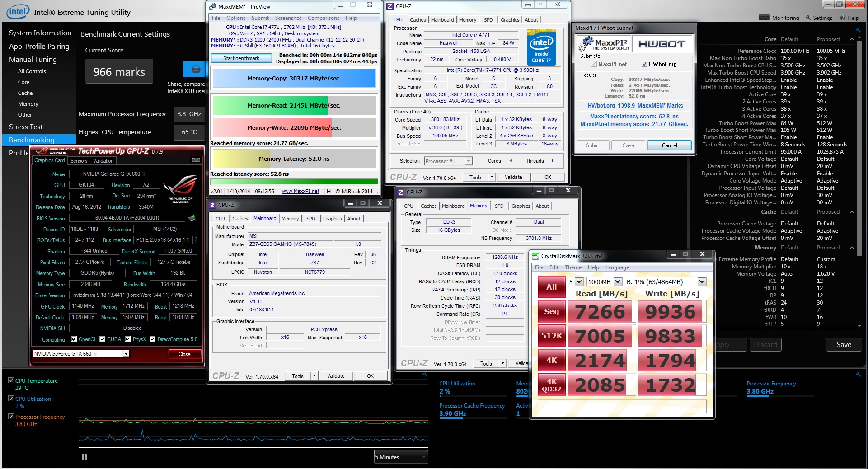Image resolution: width=868 pixels, height=469 pixels.
Task: Switch to the Sensors tab in GPU-Z
Action: pos(79,161)
